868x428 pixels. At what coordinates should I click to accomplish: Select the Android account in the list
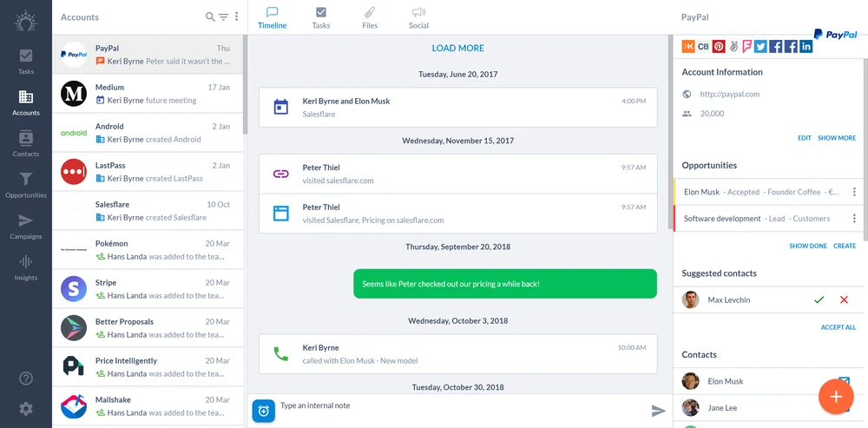click(148, 133)
